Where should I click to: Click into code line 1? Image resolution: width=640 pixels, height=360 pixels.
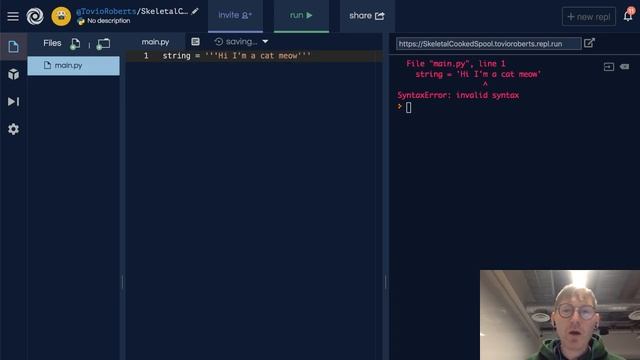pyautogui.click(x=254, y=56)
